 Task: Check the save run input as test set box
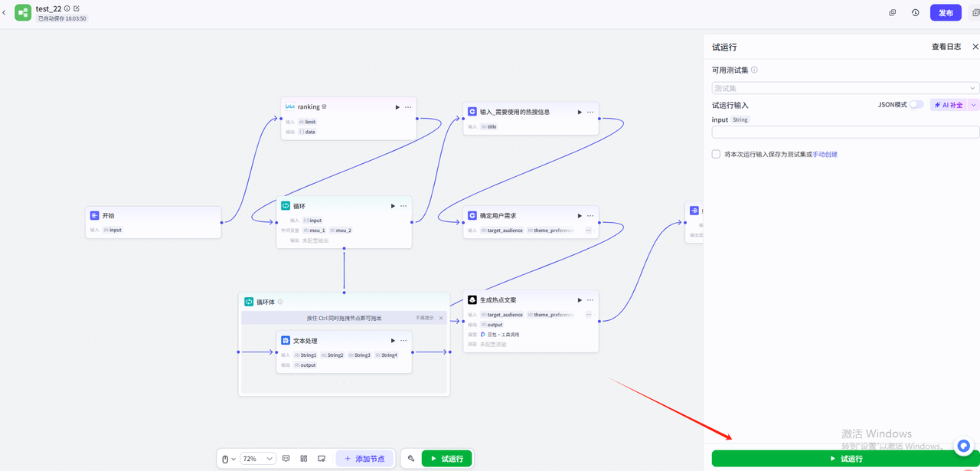[716, 154]
